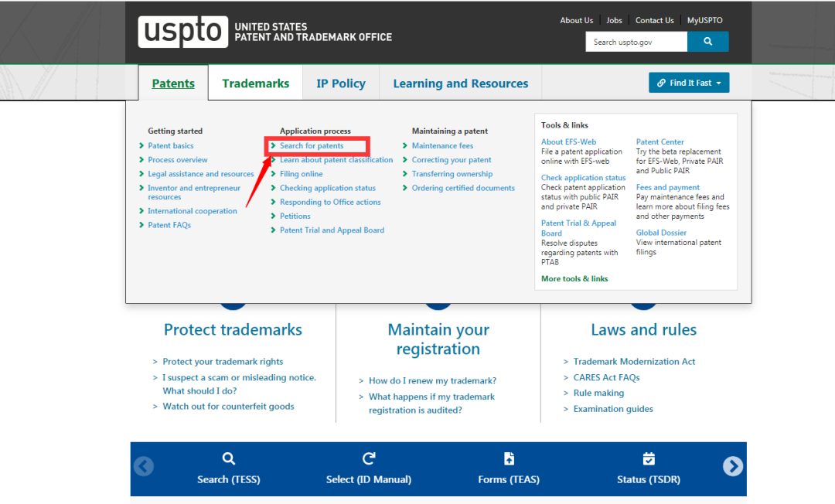Viewport: 835px width, 504px height.
Task: Open Patent Trial and Appeal Board menu link
Action: 332,230
